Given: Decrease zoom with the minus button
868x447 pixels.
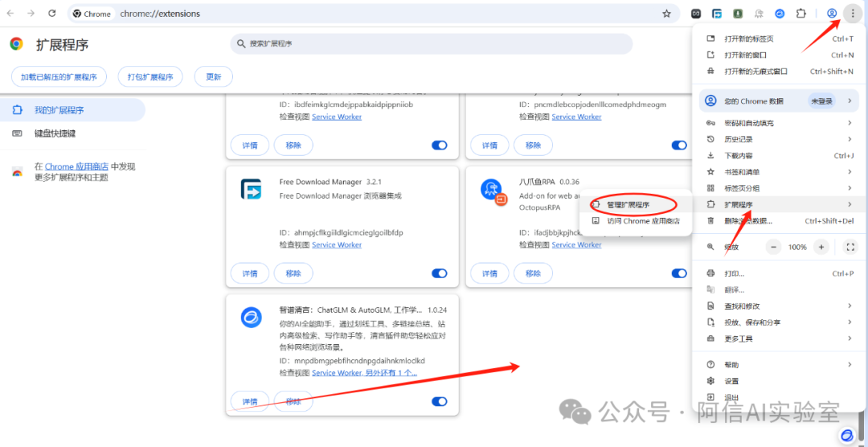Looking at the screenshot, I should (773, 247).
